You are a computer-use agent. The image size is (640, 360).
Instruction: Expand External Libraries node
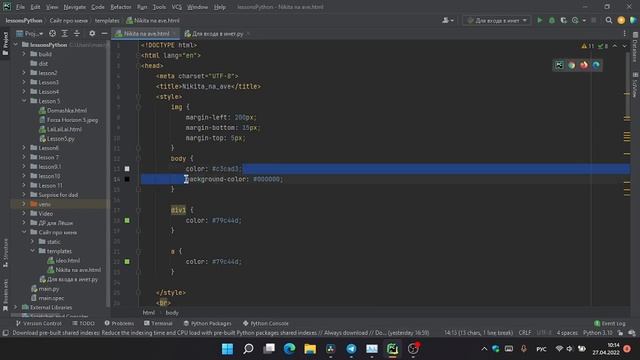(16, 307)
